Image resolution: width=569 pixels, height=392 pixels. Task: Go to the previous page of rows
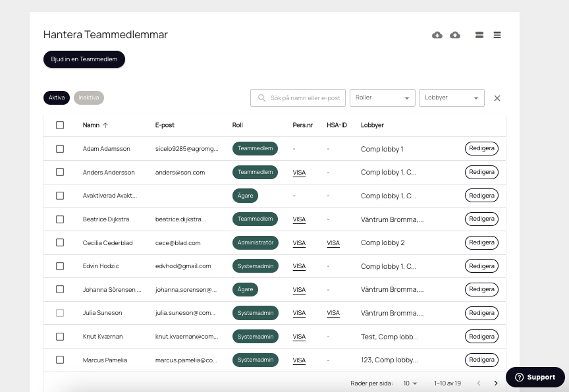click(x=479, y=383)
